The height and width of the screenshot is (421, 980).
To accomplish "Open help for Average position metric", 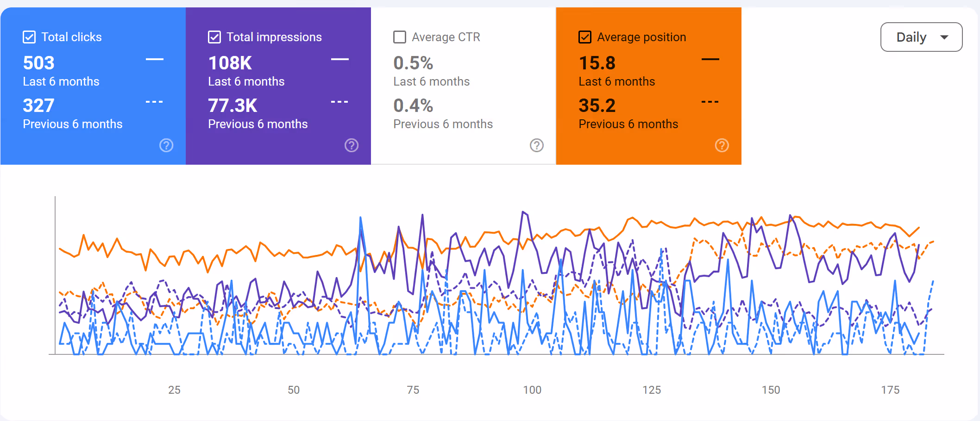I will pos(722,145).
